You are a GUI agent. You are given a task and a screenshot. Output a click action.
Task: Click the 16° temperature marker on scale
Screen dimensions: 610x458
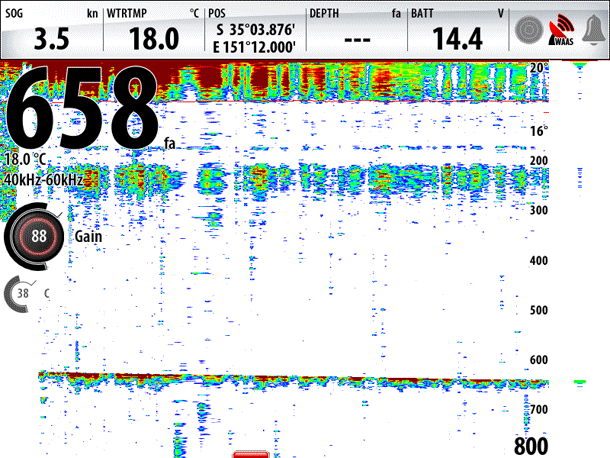click(x=540, y=131)
